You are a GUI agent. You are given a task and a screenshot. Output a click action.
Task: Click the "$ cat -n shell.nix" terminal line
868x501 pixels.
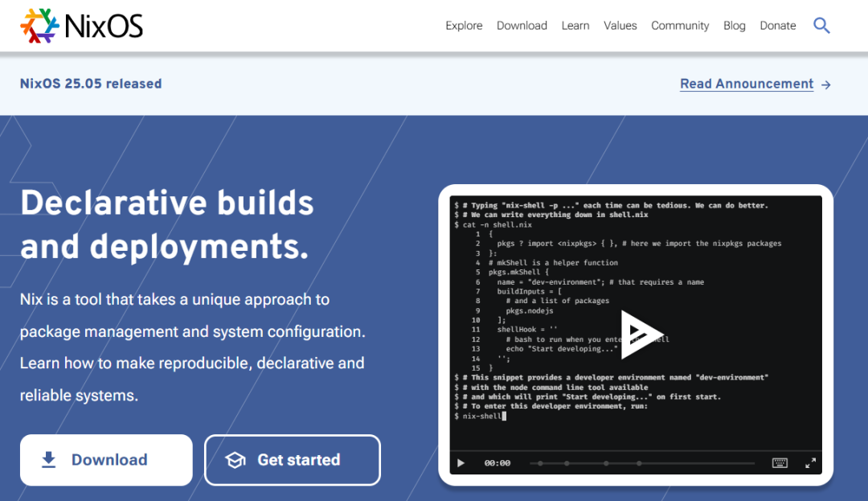[493, 224]
